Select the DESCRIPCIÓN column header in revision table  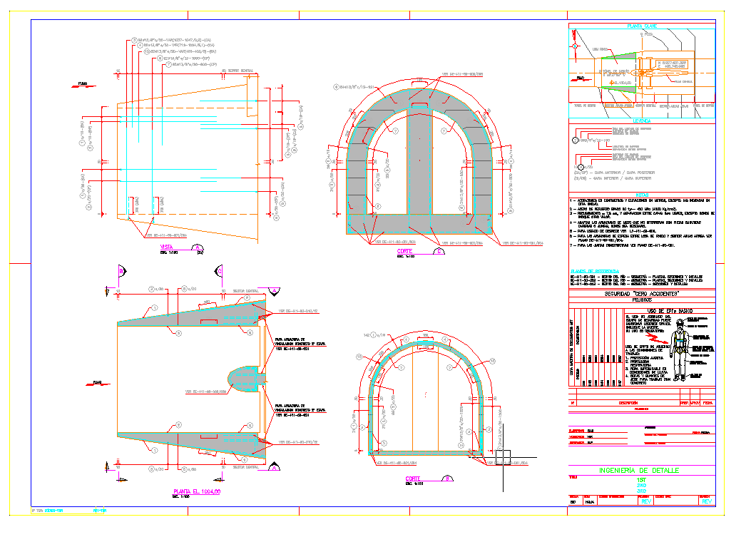pyautogui.click(x=628, y=402)
